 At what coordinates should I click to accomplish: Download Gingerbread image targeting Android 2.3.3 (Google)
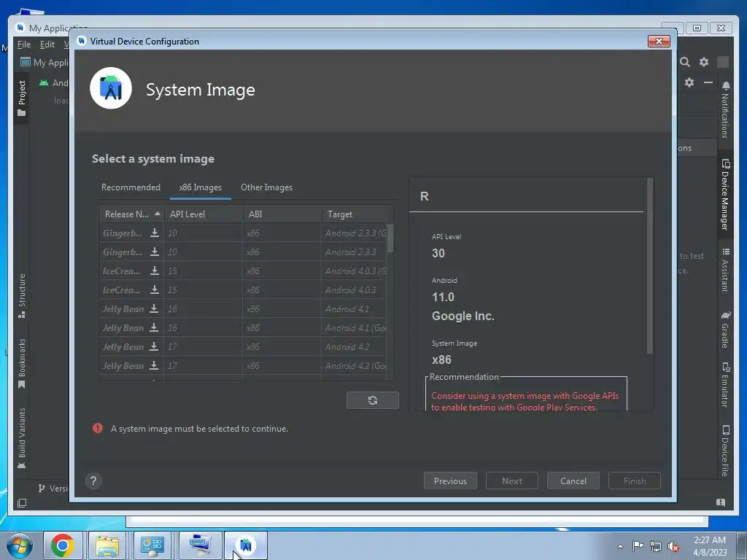tap(155, 233)
